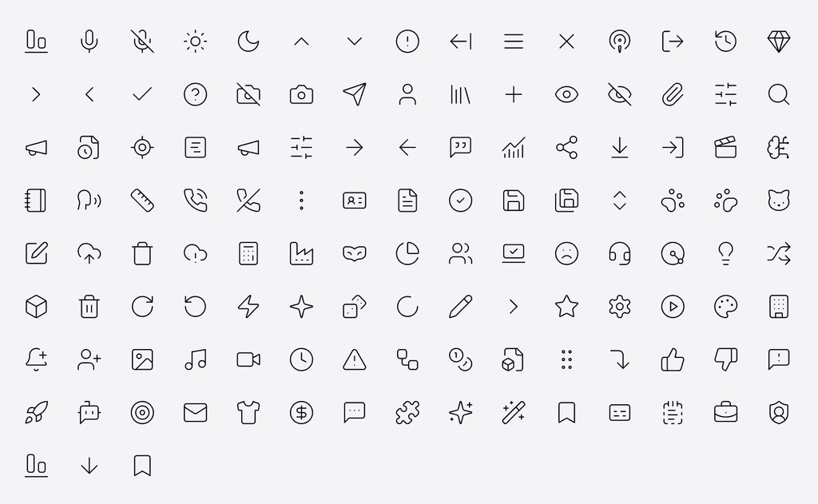Click the magnifying glass search icon
This screenshot has width=818, height=504.
tap(778, 94)
